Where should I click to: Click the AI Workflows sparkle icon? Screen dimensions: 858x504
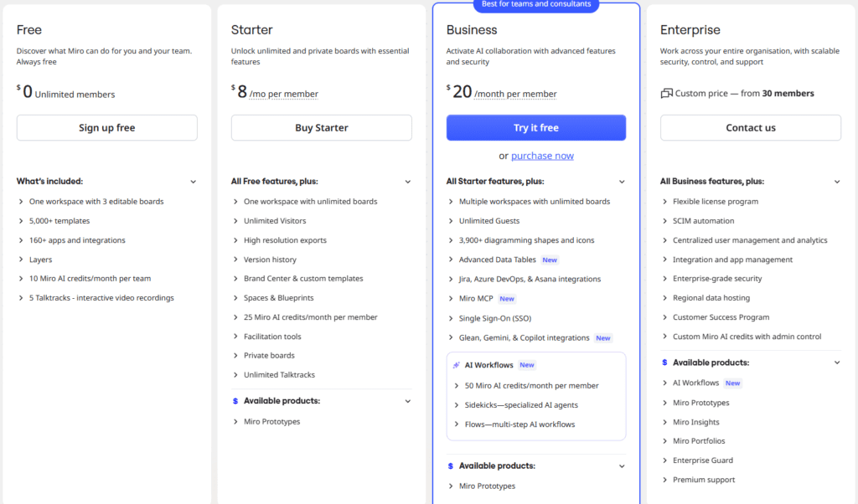pos(457,365)
